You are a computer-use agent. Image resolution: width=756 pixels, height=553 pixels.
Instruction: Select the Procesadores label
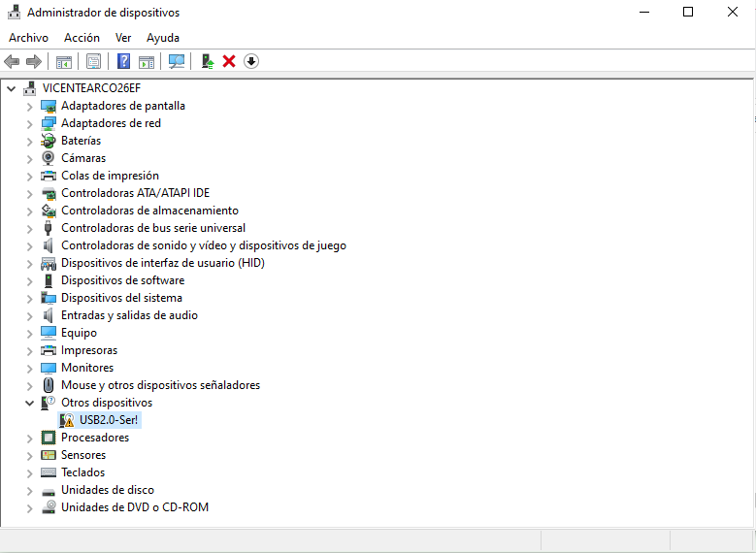[x=95, y=438]
